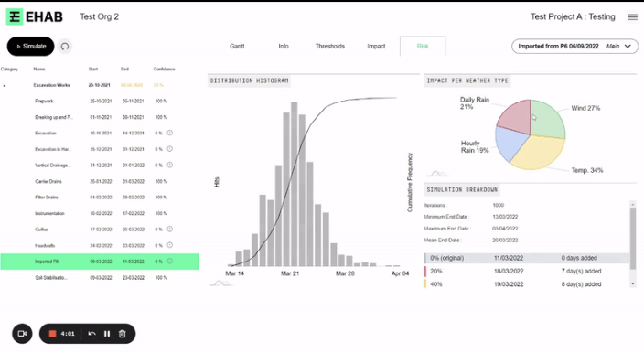
Task: Click the Excavation Works orange end date
Action: (132, 85)
